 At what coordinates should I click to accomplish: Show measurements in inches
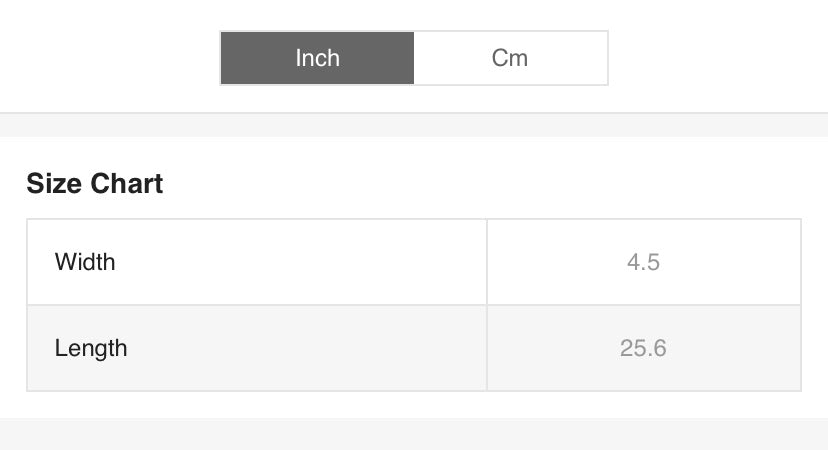pyautogui.click(x=317, y=58)
